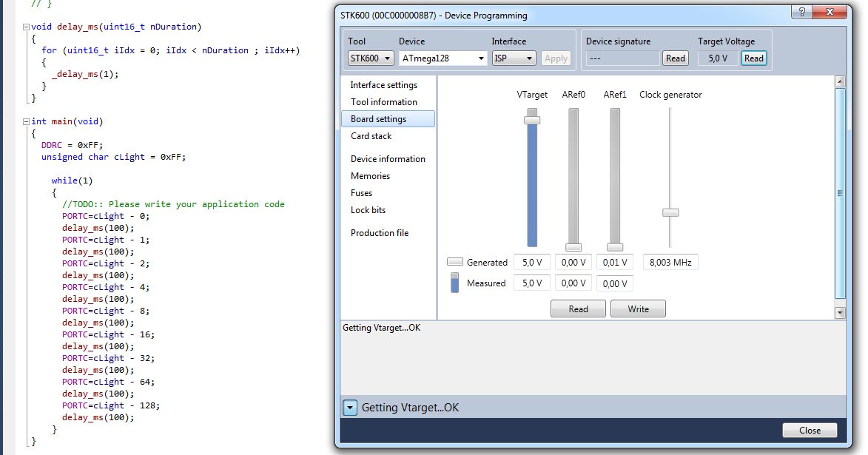
Task: Click the '_delay_ms(1);' code line
Action: pos(85,74)
